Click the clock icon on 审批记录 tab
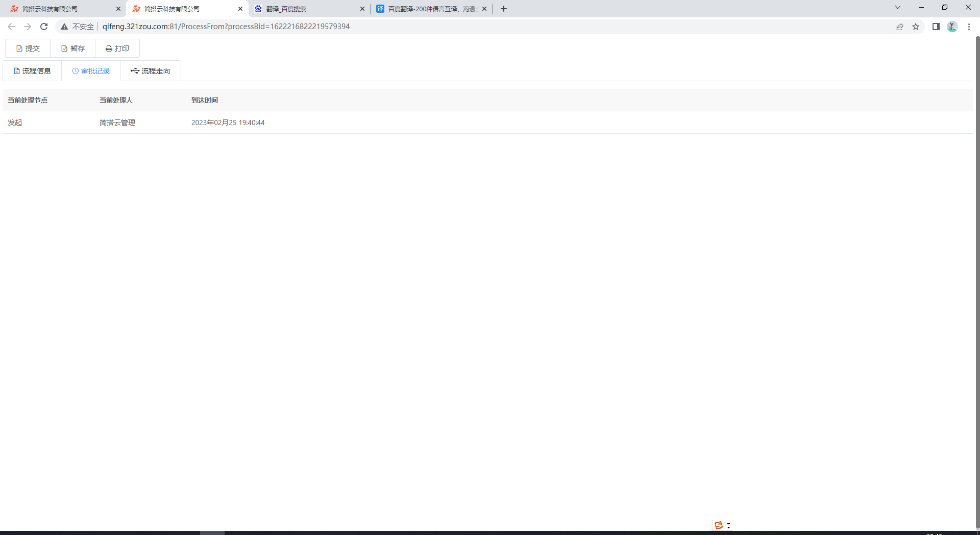Image resolution: width=980 pixels, height=535 pixels. pos(76,71)
